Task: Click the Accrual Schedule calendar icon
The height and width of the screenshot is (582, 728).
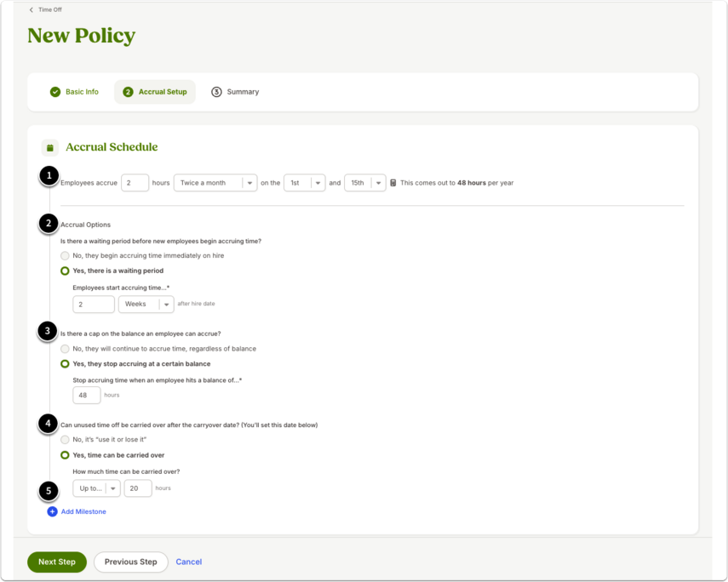Action: coord(50,147)
